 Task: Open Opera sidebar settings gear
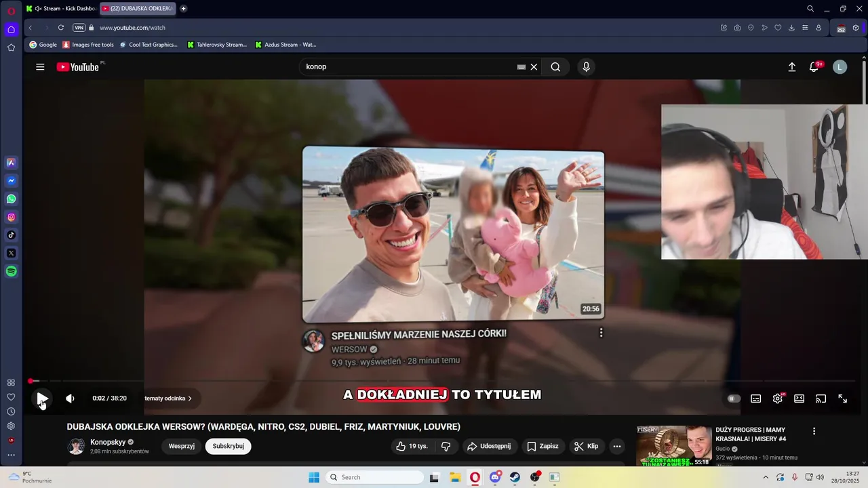click(11, 426)
